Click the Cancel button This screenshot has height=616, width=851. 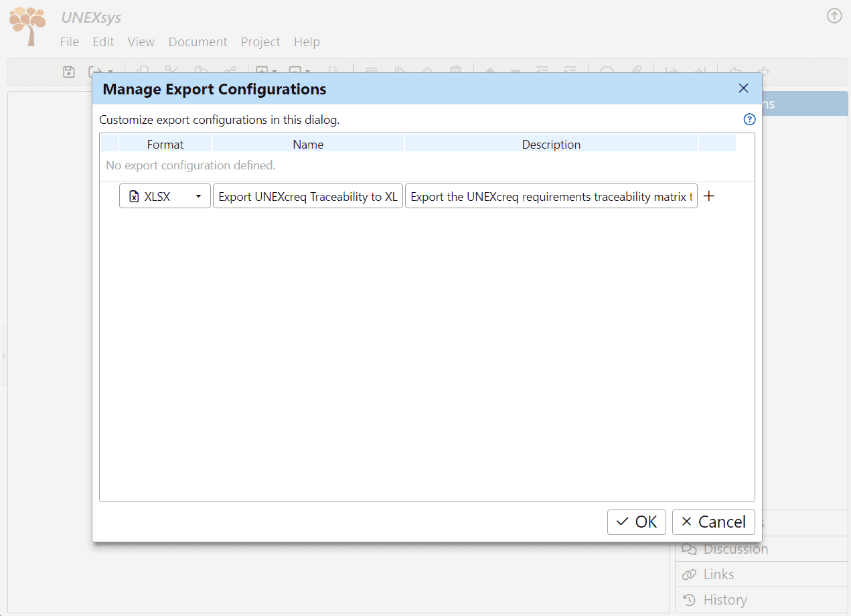point(714,522)
